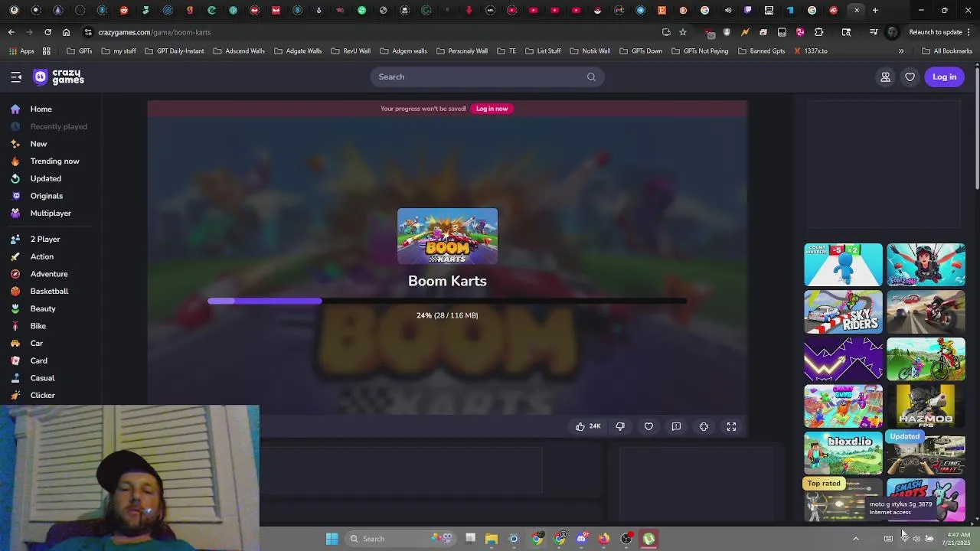Click the Boom Karts loading progress bar
Image resolution: width=980 pixels, height=551 pixels.
(x=447, y=301)
